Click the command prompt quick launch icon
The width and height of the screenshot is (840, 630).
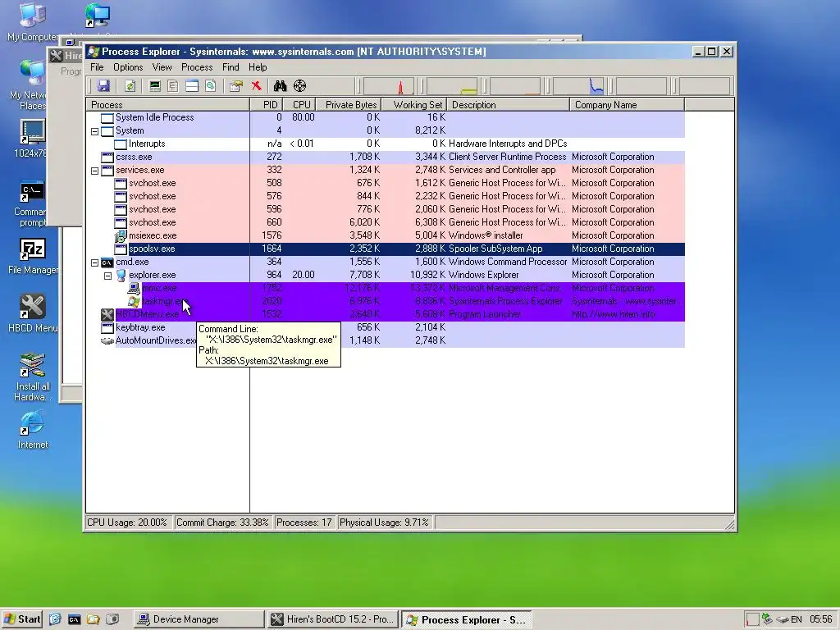[x=74, y=619]
